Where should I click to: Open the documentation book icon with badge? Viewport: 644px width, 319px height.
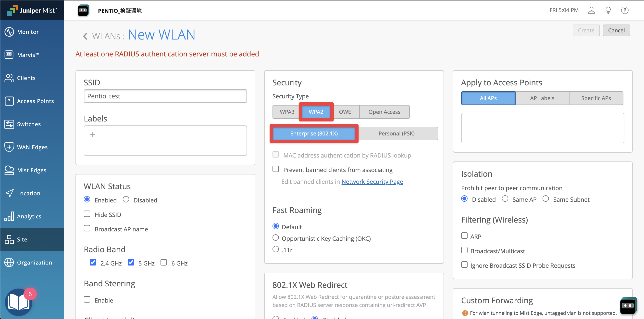(x=19, y=302)
